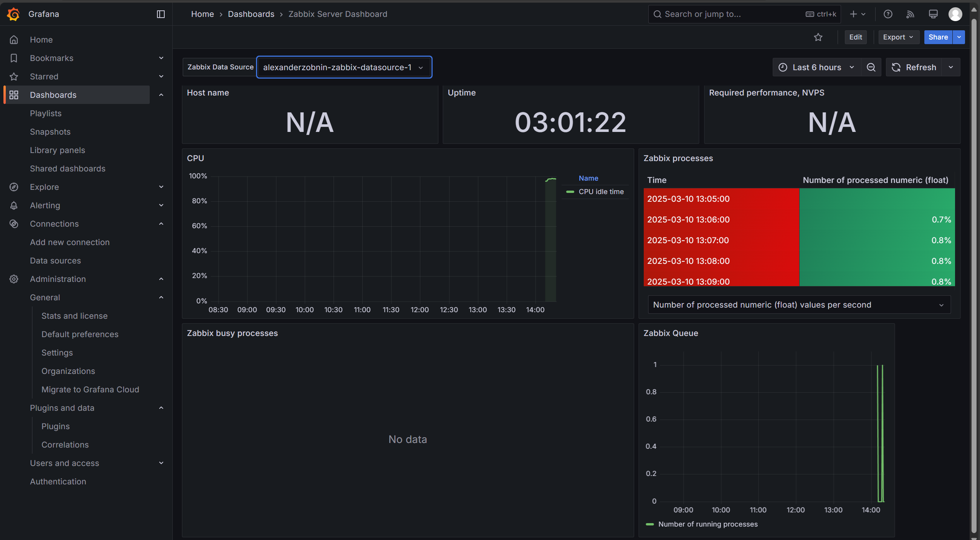Focus the Search or jump to field
This screenshot has height=540, width=980.
pyautogui.click(x=744, y=14)
